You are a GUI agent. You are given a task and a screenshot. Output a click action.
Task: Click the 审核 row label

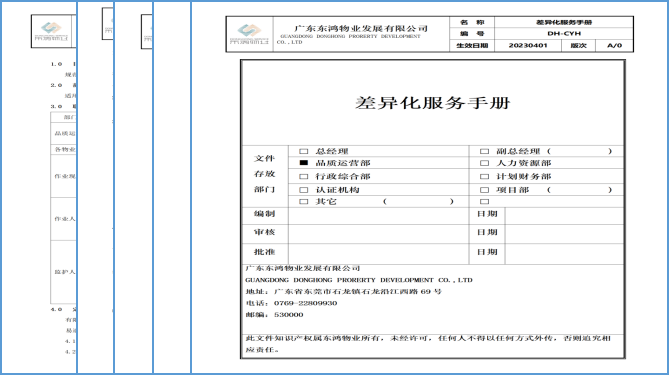click(264, 232)
